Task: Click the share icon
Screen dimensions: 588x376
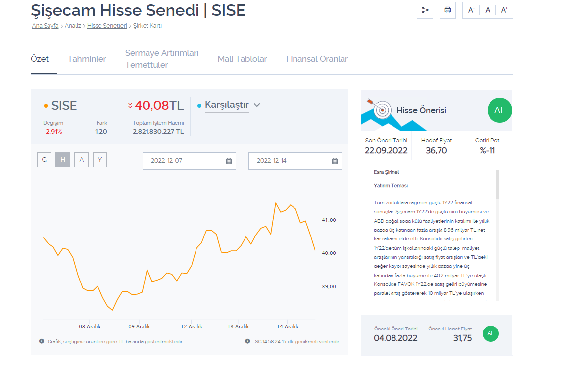Action: click(x=425, y=10)
